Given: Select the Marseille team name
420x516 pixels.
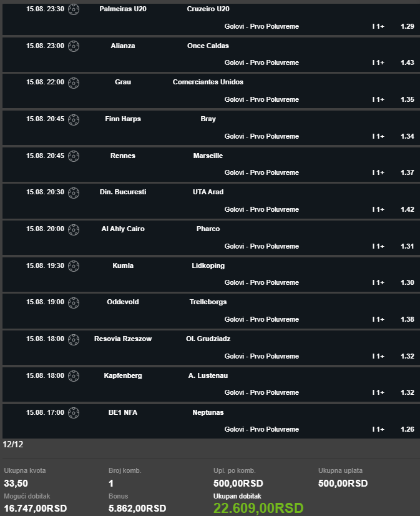Looking at the screenshot, I should [208, 156].
